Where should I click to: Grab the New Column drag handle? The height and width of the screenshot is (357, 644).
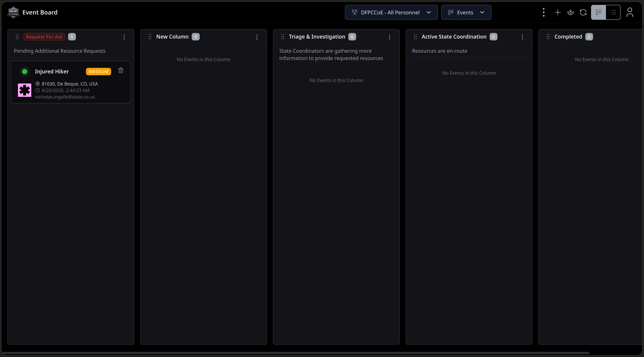pos(150,37)
